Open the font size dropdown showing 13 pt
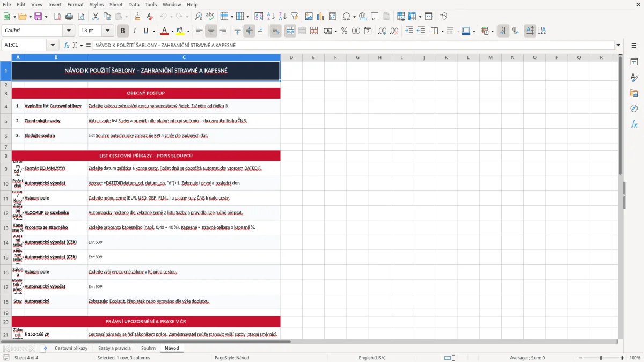 [x=108, y=31]
